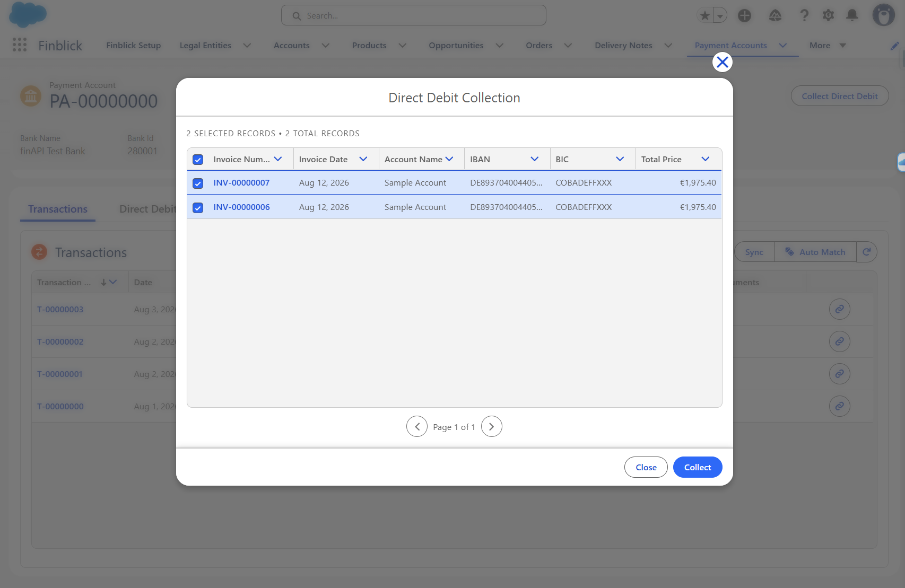Click the Payment Account bank icon
905x588 pixels.
[x=31, y=96]
